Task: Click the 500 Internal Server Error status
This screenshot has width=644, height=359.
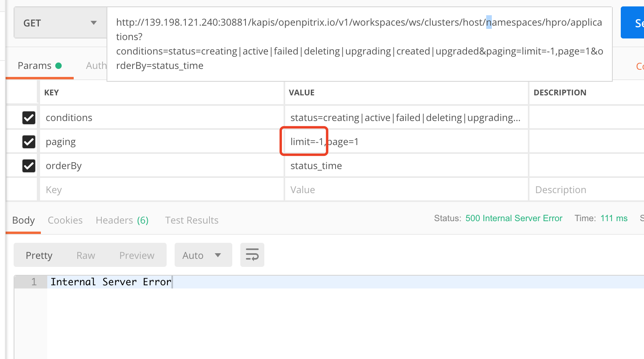Action: pos(514,218)
